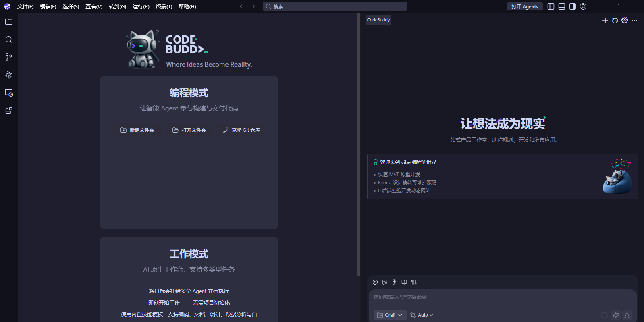Click the @ mention context icon

(x=375, y=282)
